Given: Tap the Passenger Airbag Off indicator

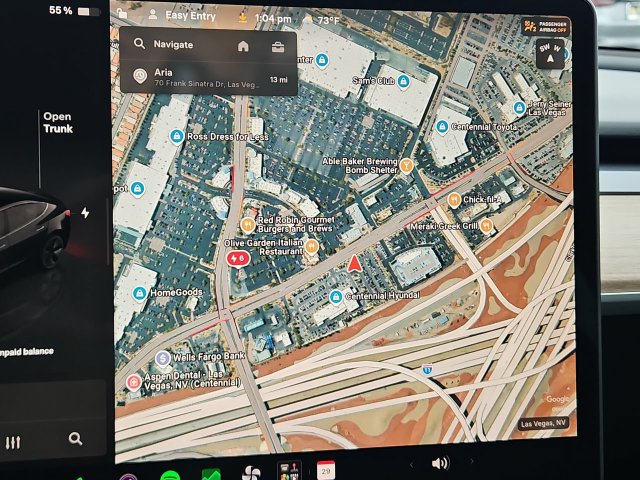Looking at the screenshot, I should pyautogui.click(x=546, y=27).
